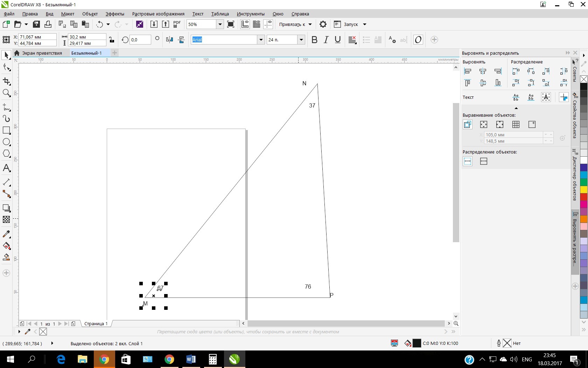Click the yellow color swatch in palette
The image size is (588, 368).
pyautogui.click(x=584, y=190)
